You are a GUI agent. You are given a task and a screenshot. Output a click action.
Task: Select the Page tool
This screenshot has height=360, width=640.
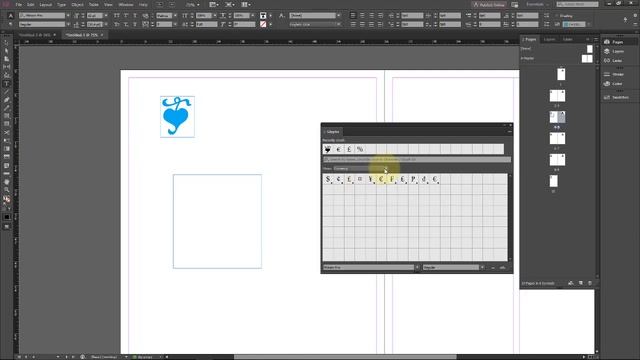pyautogui.click(x=7, y=59)
